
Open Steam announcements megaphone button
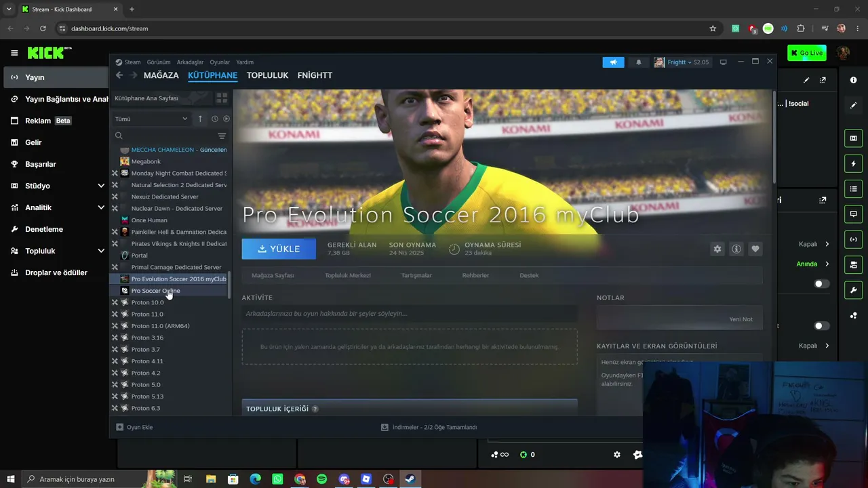613,62
